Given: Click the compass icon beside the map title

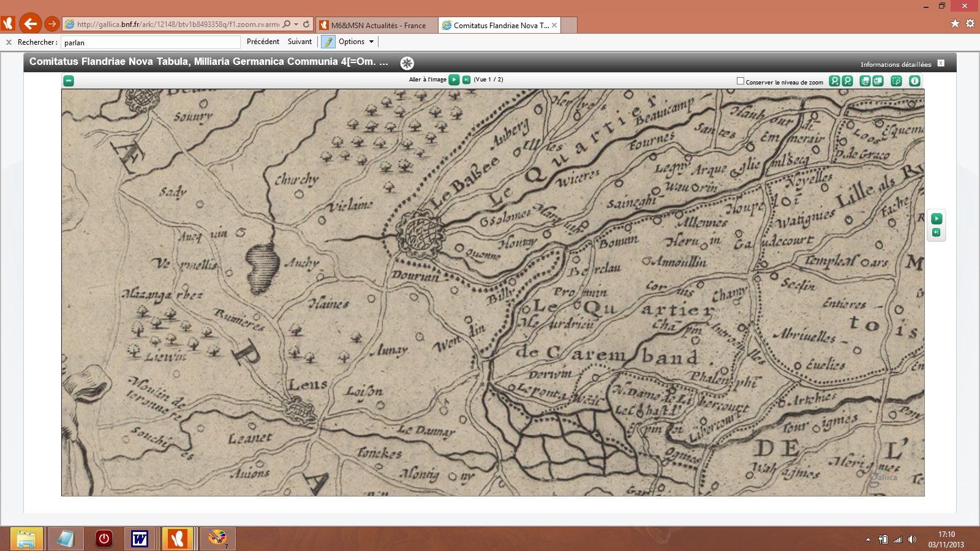Looking at the screenshot, I should point(407,63).
